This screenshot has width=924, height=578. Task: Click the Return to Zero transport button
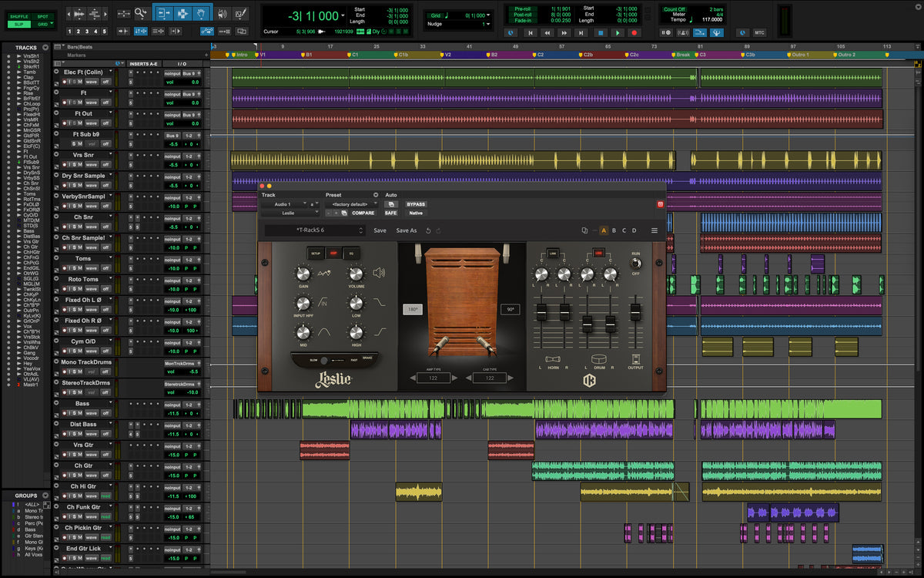[x=530, y=33]
